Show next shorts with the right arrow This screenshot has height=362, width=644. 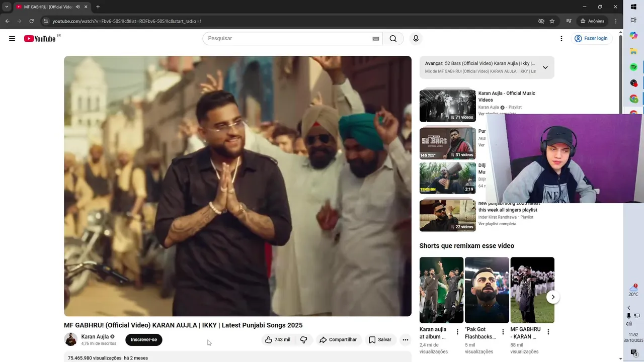click(x=553, y=297)
